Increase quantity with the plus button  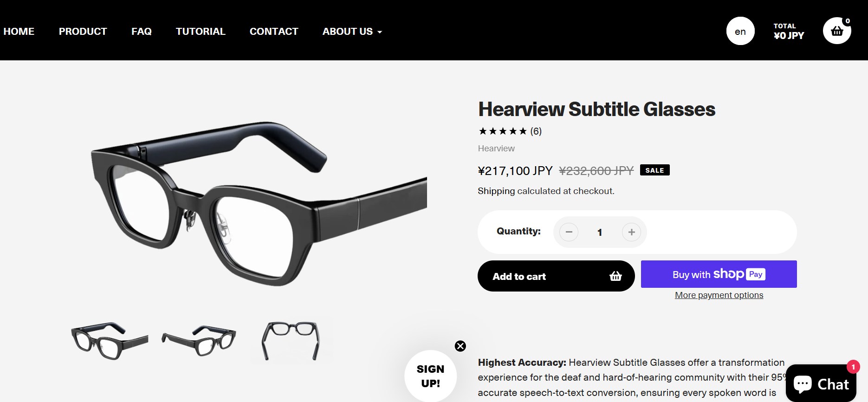631,232
